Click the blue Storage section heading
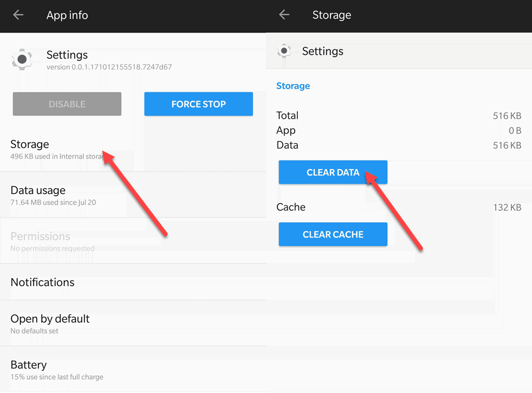 coord(293,86)
